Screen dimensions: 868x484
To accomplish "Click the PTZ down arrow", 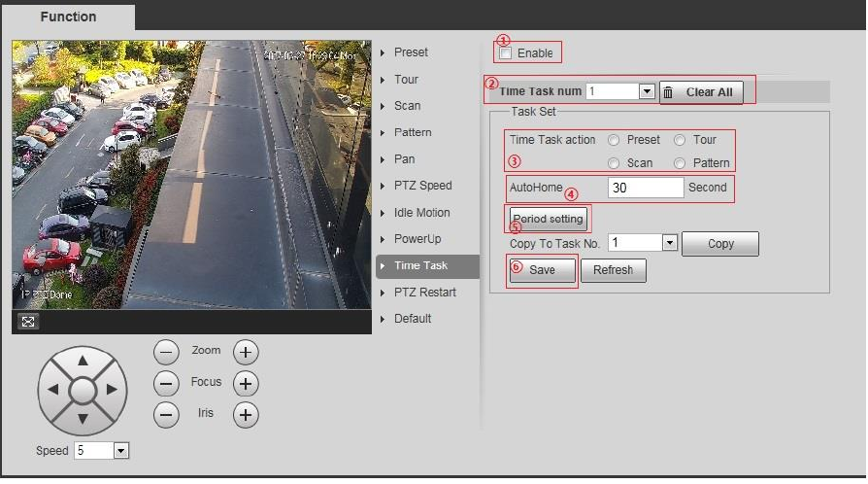I will point(83,419).
